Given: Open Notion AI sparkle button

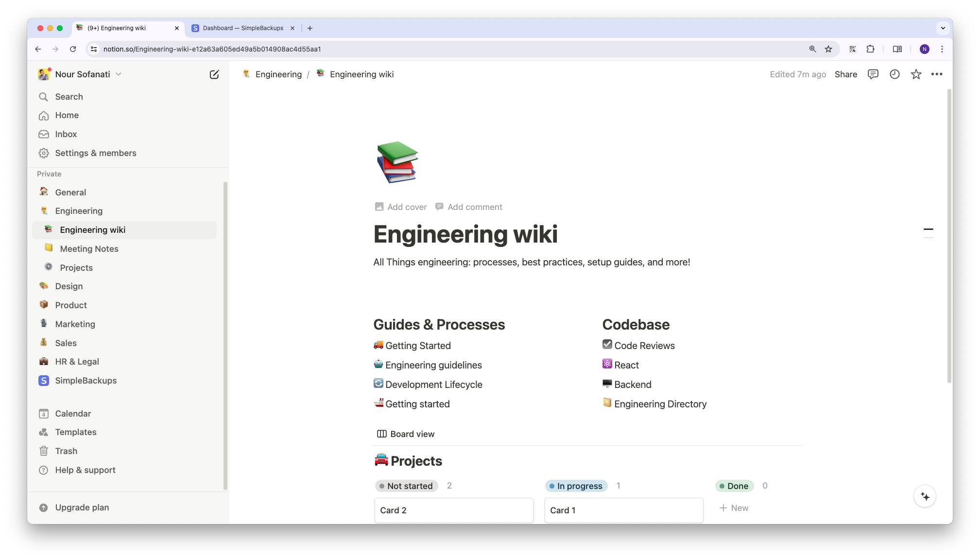Looking at the screenshot, I should click(x=925, y=496).
